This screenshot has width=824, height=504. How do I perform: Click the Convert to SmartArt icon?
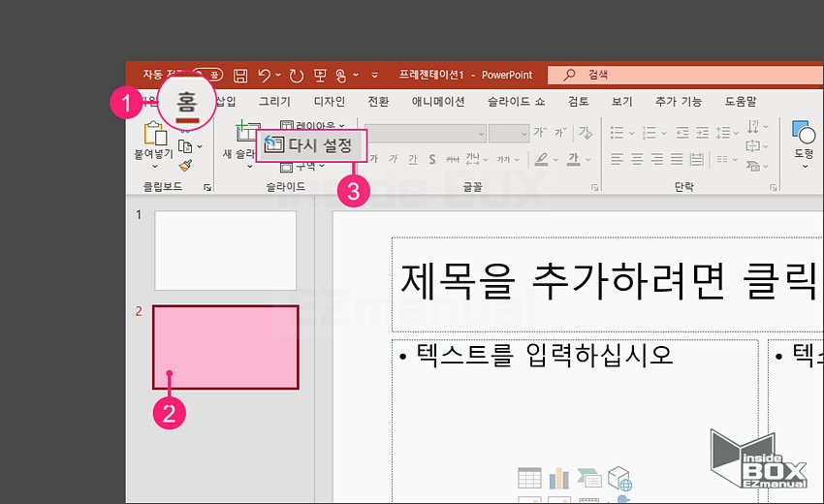(752, 166)
